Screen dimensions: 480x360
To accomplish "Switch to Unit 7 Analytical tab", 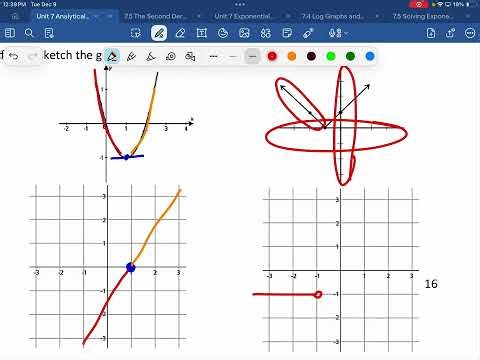I will coord(62,16).
